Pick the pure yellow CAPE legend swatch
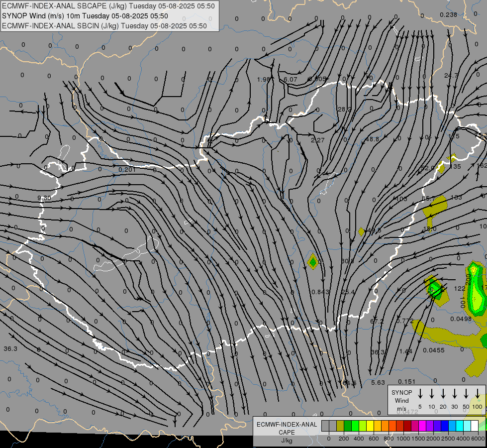 tap(370, 426)
